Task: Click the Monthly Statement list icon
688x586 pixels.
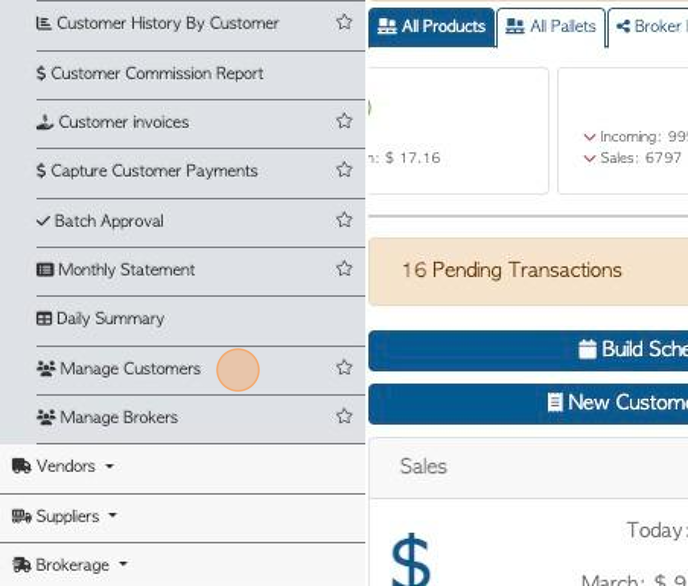Action: pyautogui.click(x=45, y=270)
